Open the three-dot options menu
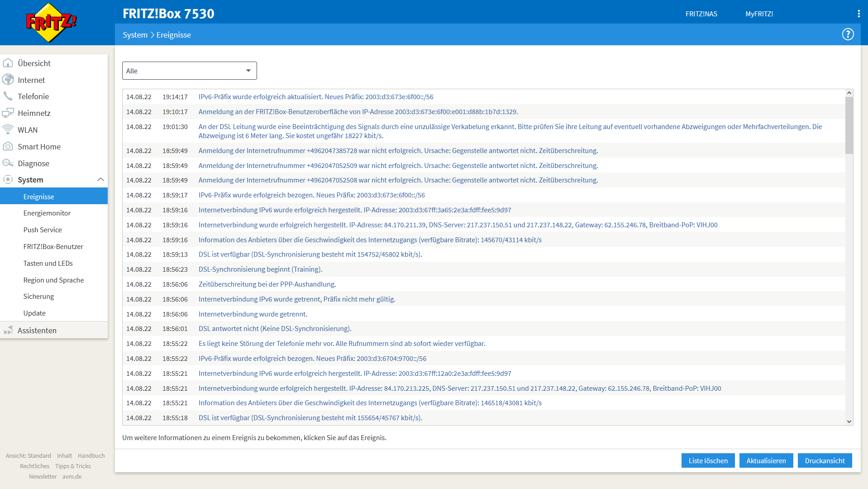 858,14
